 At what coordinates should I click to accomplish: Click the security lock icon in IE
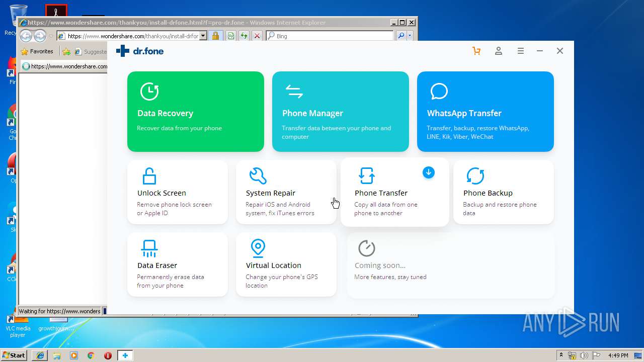(215, 36)
